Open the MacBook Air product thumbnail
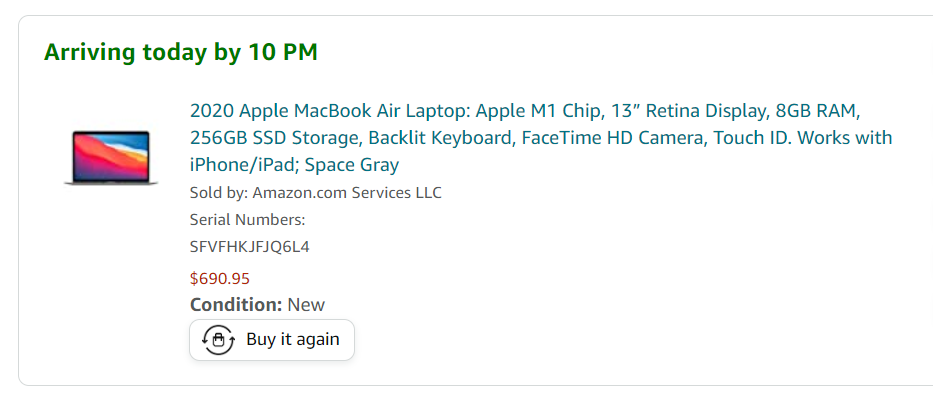Viewport: 933px width, 394px height. 111,158
